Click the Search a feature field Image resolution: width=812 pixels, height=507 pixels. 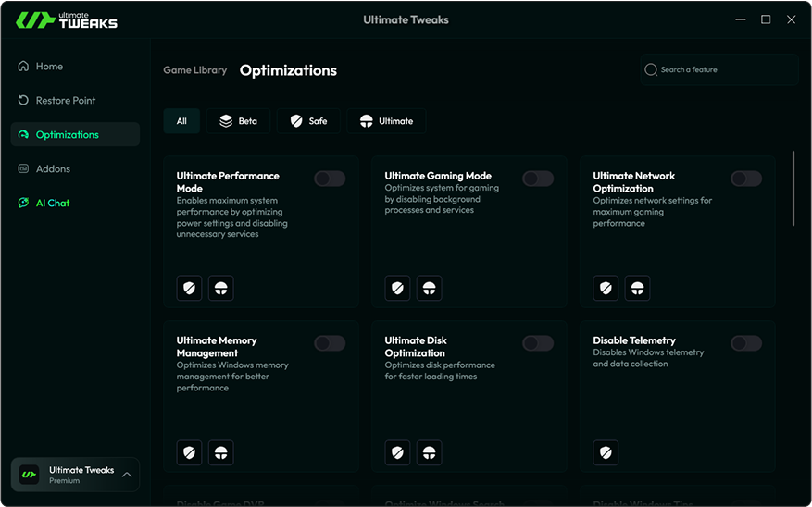(719, 69)
